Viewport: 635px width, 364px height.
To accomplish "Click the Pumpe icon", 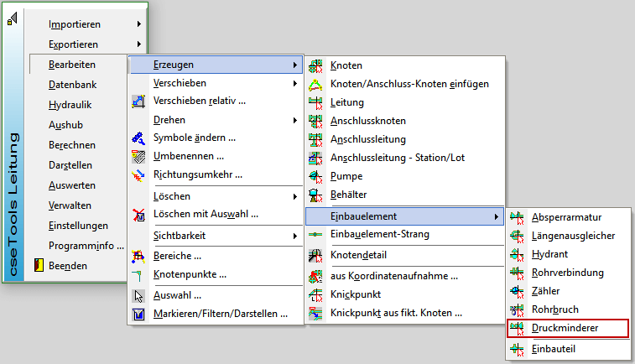I will (316, 176).
